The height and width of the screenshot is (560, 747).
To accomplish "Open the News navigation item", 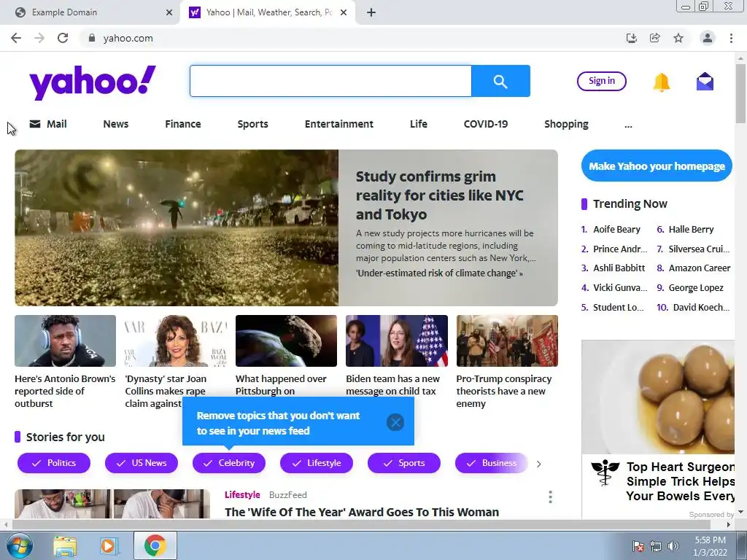I will coord(116,124).
